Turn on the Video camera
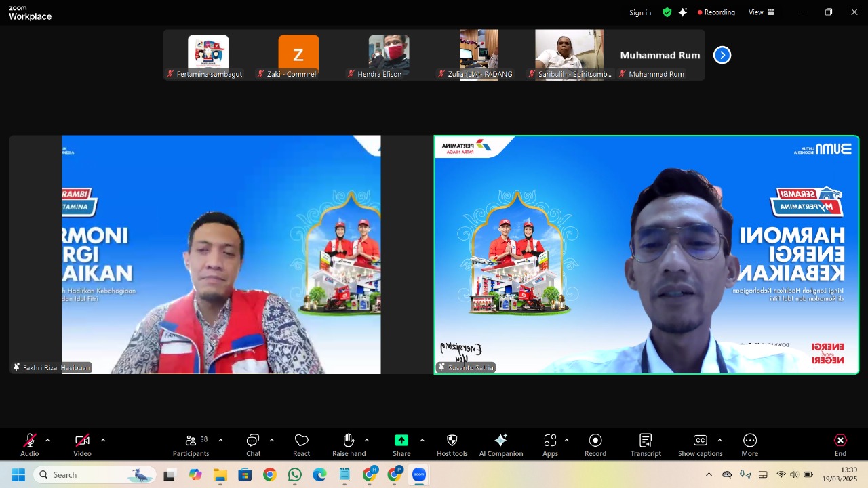Image resolution: width=868 pixels, height=488 pixels. [82, 444]
